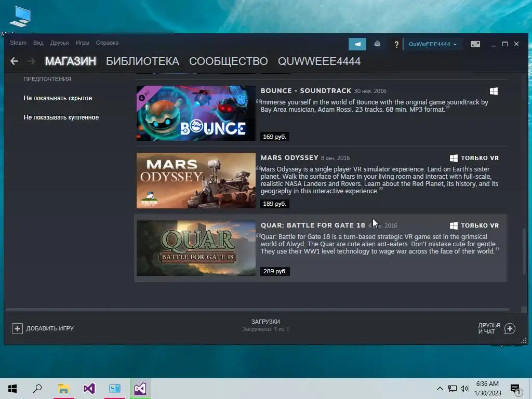Click the horizontal scrollbar at page bottom
Viewport: 532px width, 399px height.
pos(258,310)
